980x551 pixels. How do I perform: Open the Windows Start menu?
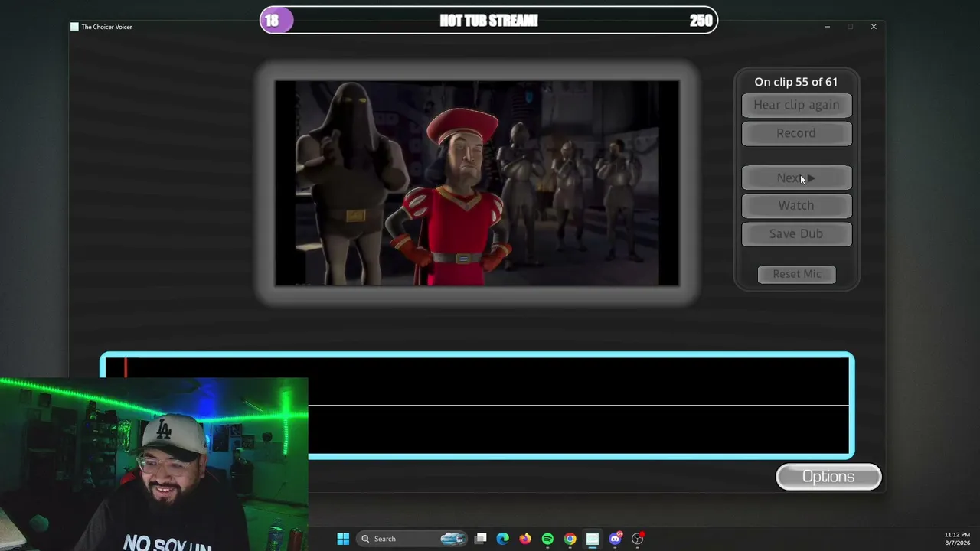coord(343,539)
